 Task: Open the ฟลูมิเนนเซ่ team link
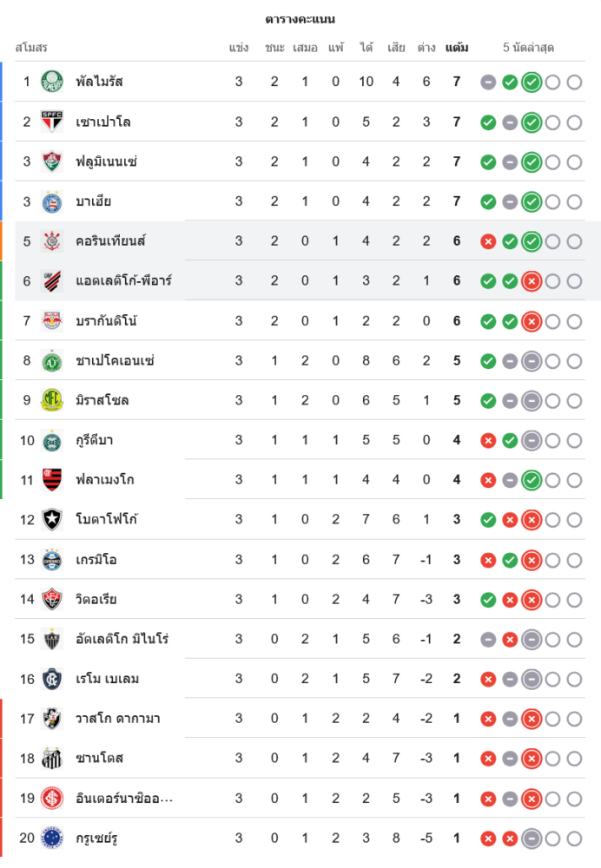[x=106, y=161]
